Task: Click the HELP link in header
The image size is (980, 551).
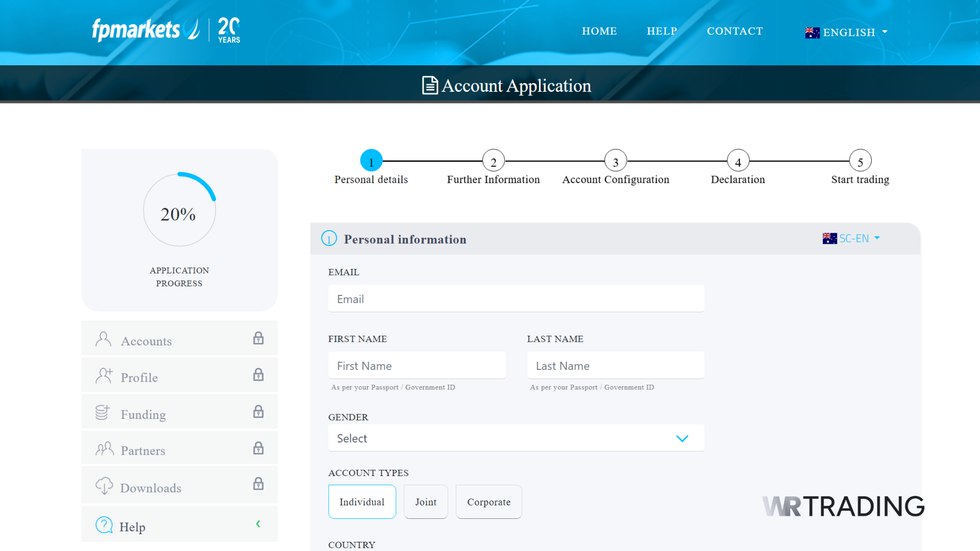Action: 661,31
